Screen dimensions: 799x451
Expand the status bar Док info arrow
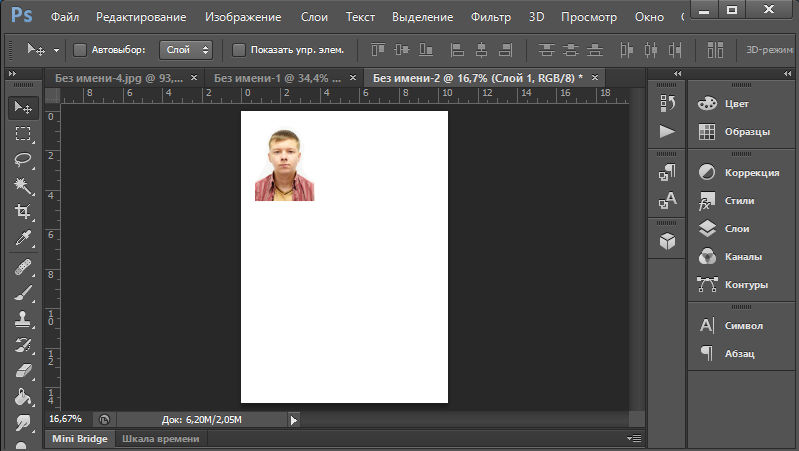pos(294,420)
